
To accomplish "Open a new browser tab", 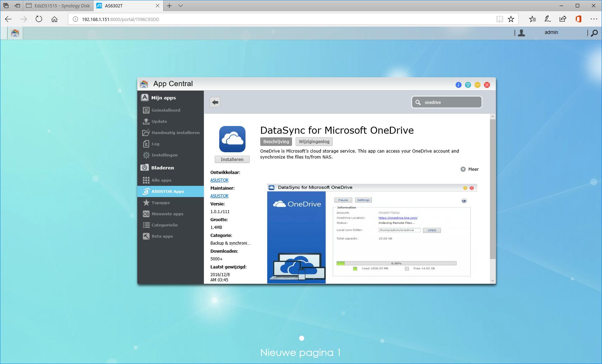I will [x=169, y=6].
